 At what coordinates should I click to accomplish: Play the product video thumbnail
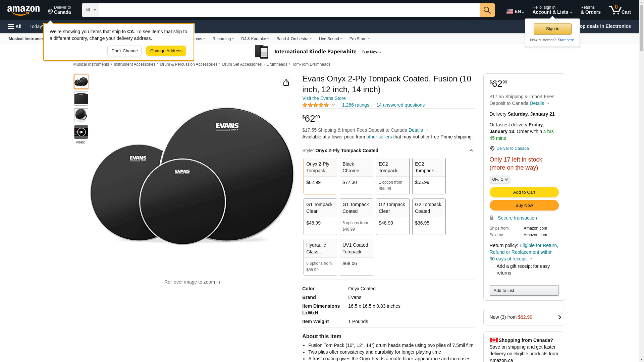tap(81, 132)
